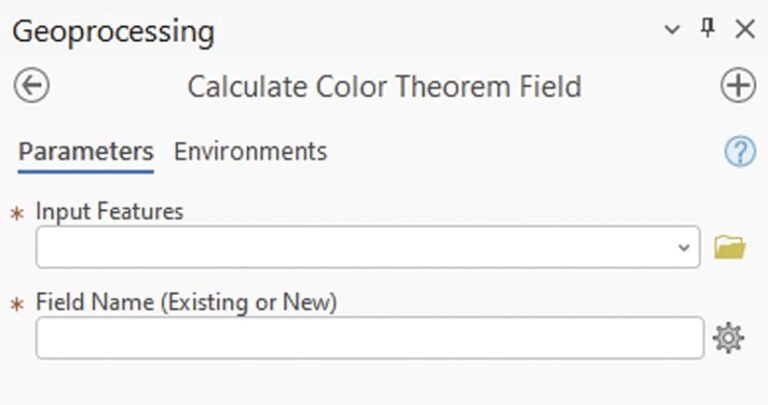The height and width of the screenshot is (405, 768).
Task: Click the Geoprocessing pane title
Action: pos(113,31)
